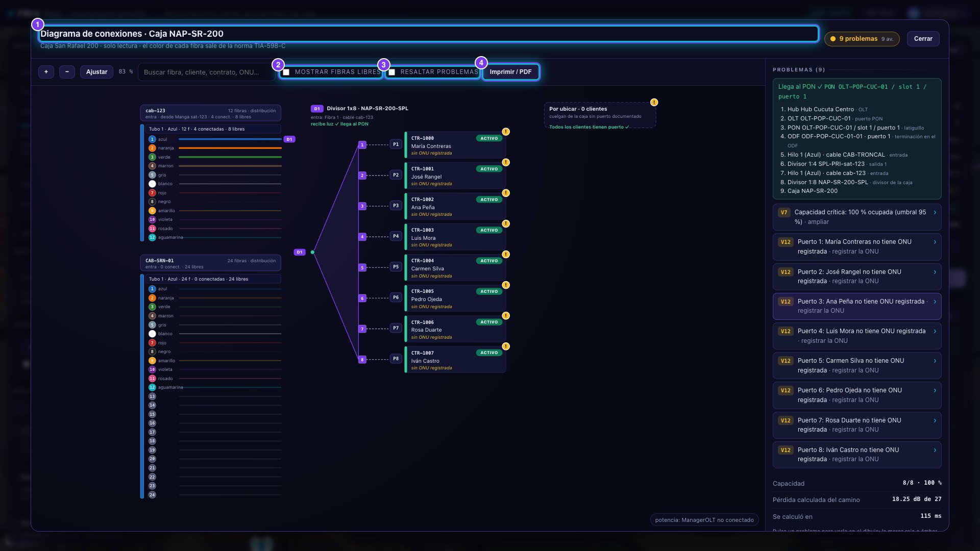The image size is (980, 551).
Task: Expand Puerto 8 Iván Castro problem chevron
Action: [935, 450]
